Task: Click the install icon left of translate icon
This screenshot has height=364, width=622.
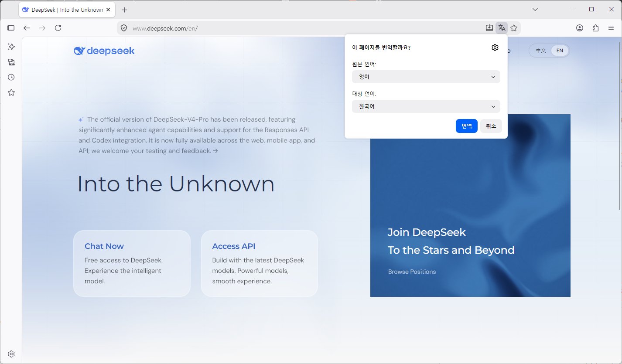Action: pyautogui.click(x=489, y=28)
